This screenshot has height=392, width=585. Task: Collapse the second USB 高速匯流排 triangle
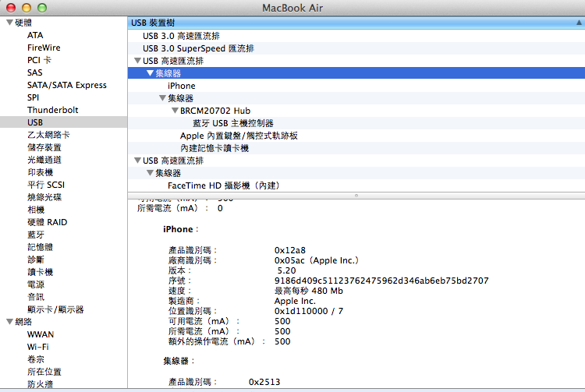(x=137, y=161)
